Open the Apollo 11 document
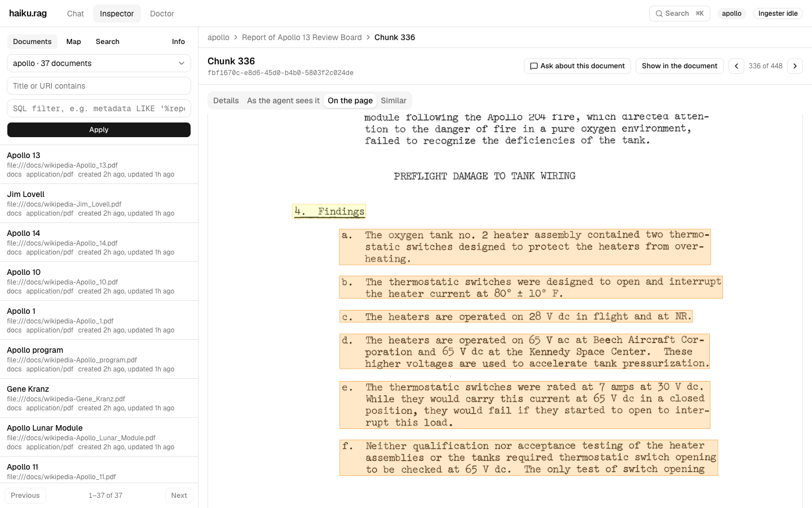The height and width of the screenshot is (508, 812). (x=99, y=470)
